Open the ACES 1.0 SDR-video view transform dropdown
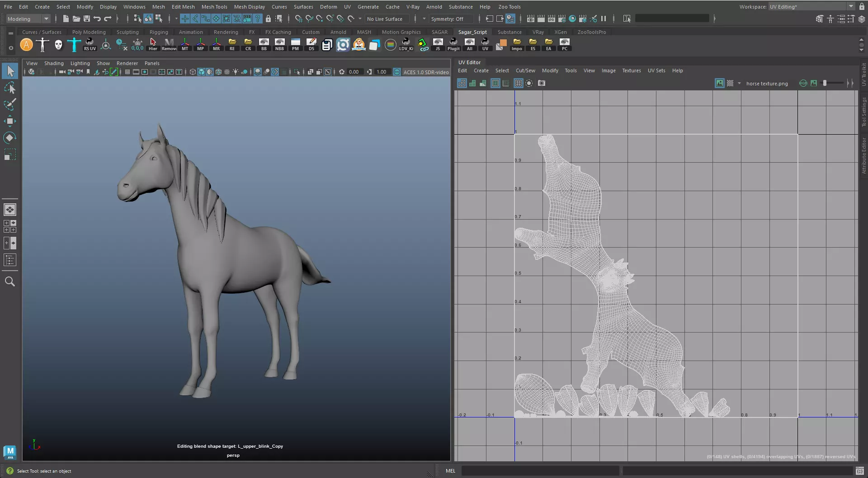 point(426,72)
